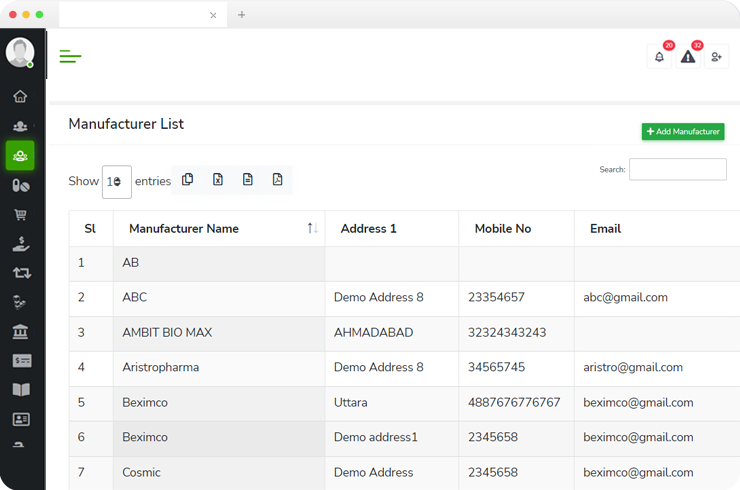Export the table as CSV document
The width and height of the screenshot is (740, 490).
pos(247,180)
